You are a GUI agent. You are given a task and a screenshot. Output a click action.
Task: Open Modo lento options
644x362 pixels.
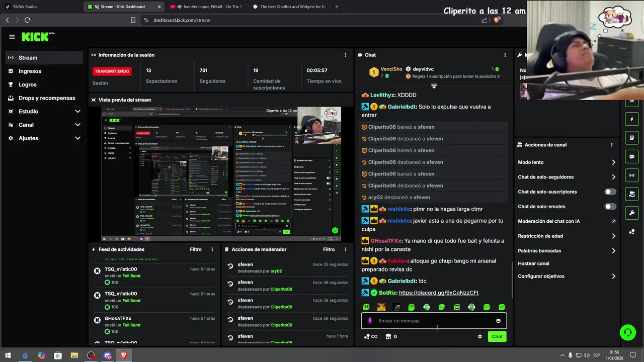click(567, 162)
